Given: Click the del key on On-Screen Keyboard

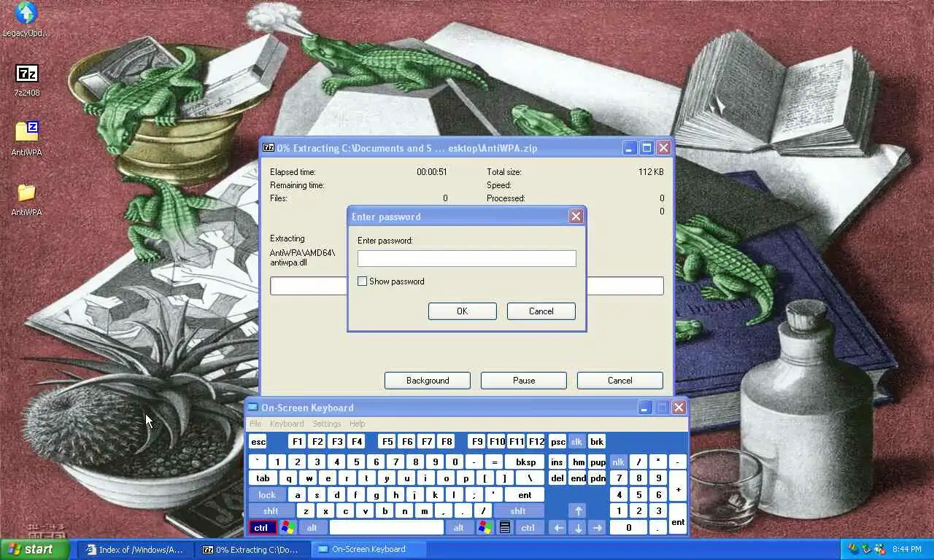Looking at the screenshot, I should [557, 478].
